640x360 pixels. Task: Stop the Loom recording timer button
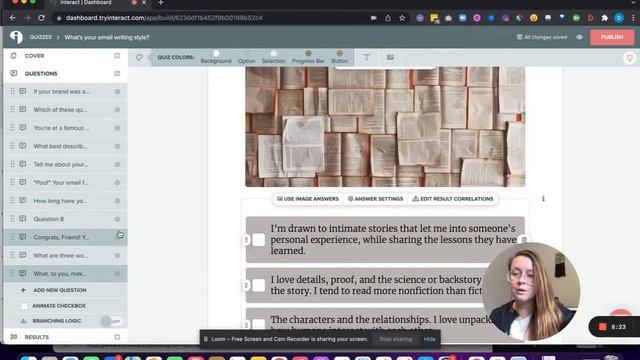(x=602, y=327)
